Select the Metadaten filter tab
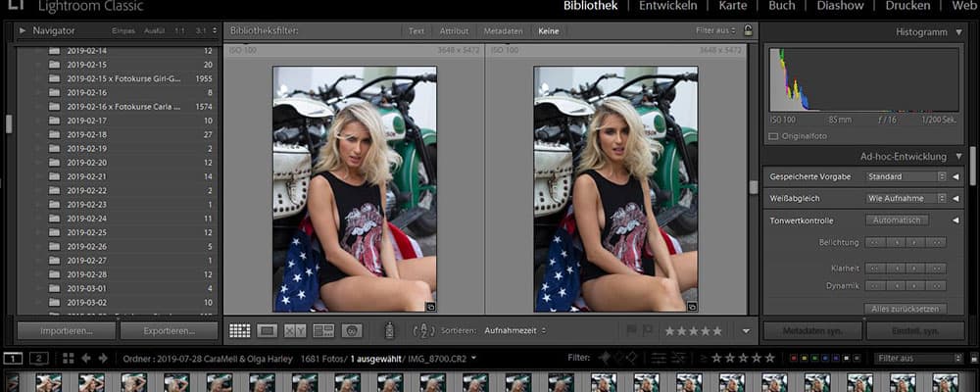The width and height of the screenshot is (980, 392). (504, 31)
